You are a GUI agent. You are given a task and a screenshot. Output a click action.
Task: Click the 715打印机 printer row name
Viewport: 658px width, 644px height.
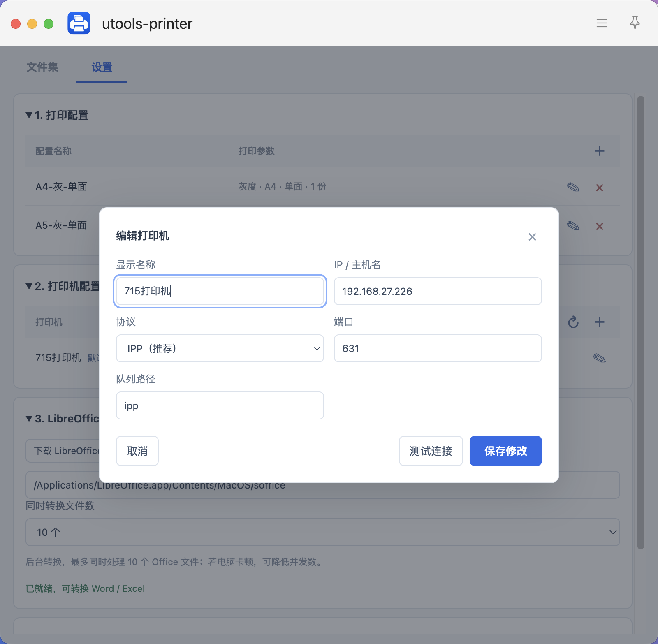[x=58, y=358]
